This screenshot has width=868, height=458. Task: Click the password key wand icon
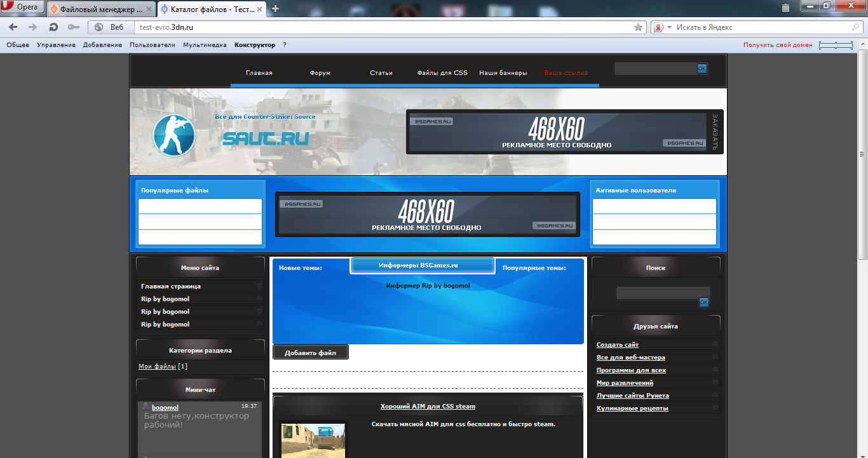pyautogui.click(x=74, y=27)
